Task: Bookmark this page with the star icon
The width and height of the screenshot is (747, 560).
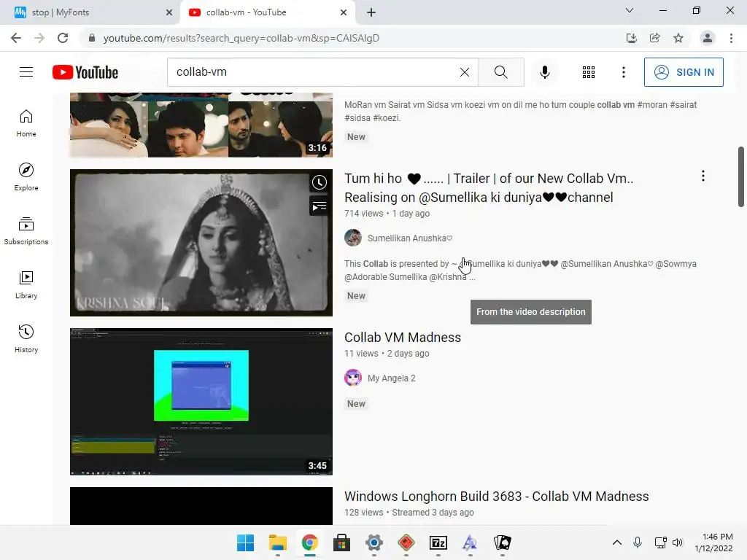Action: (x=678, y=38)
